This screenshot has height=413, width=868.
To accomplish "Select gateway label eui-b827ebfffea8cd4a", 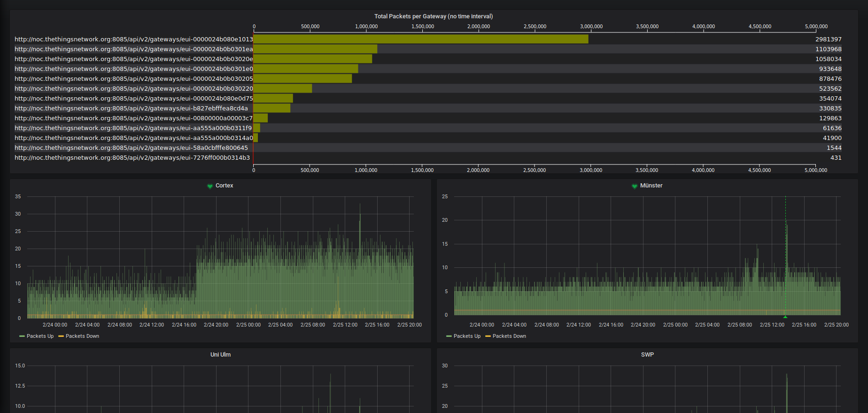I will 131,109.
